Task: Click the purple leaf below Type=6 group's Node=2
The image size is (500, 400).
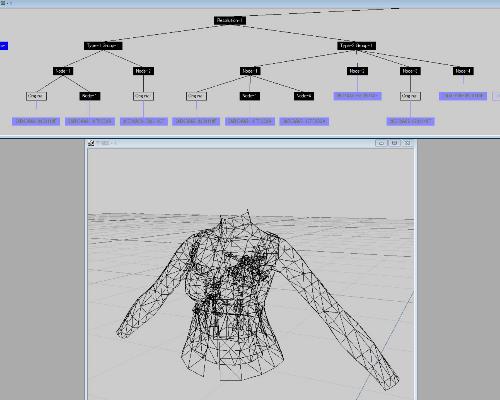Action: [x=357, y=96]
